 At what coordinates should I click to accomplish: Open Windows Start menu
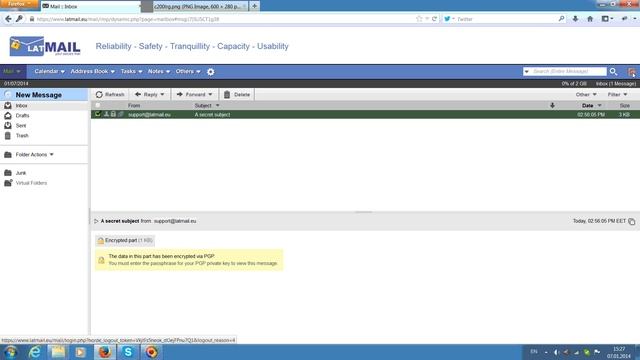tap(11, 352)
